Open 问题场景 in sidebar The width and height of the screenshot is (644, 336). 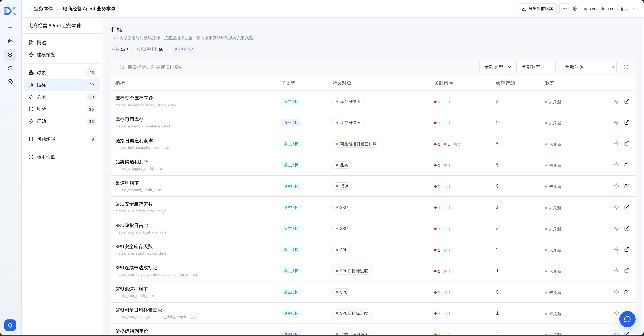pyautogui.click(x=62, y=139)
